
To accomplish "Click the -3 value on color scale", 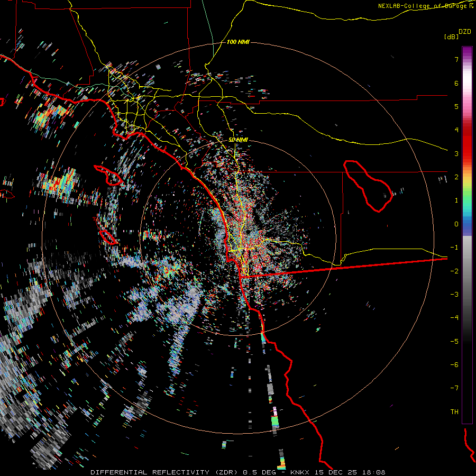I will (x=454, y=295).
